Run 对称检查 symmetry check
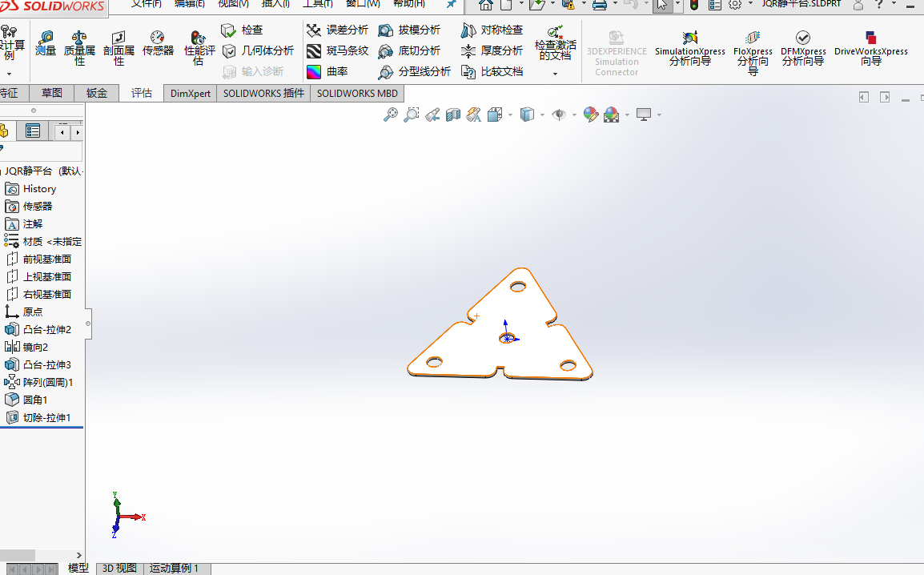Viewport: 924px width, 575px height. (x=492, y=30)
